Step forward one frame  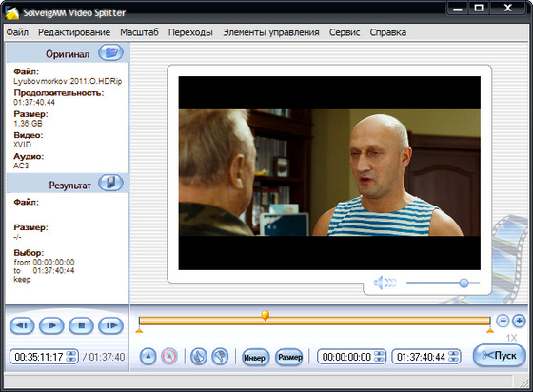(x=110, y=325)
